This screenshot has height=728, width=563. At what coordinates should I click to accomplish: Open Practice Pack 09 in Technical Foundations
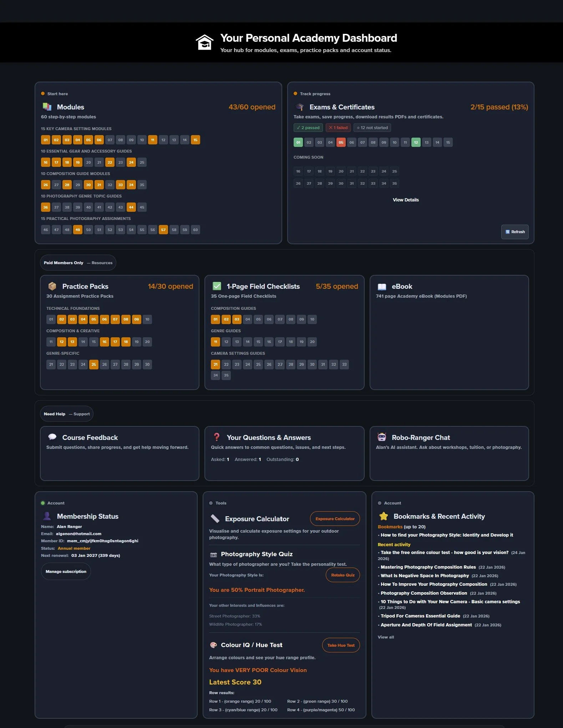137,319
